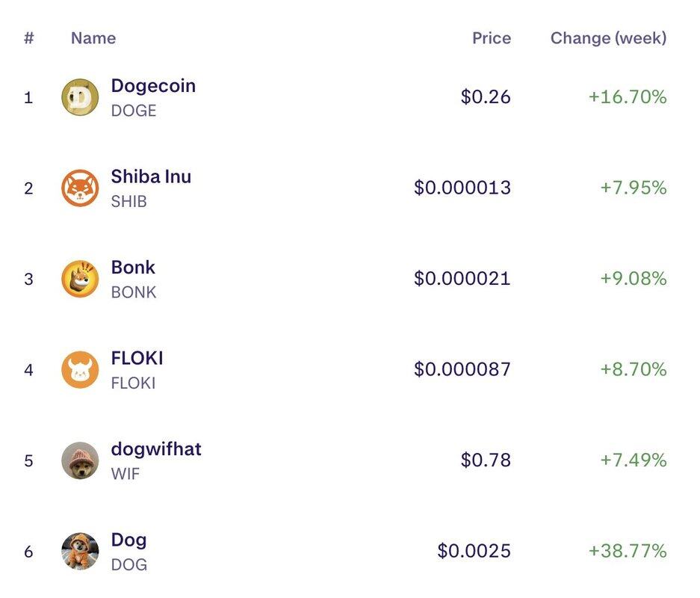Open the Shiba Inu name link
700x598 pixels.
151,177
